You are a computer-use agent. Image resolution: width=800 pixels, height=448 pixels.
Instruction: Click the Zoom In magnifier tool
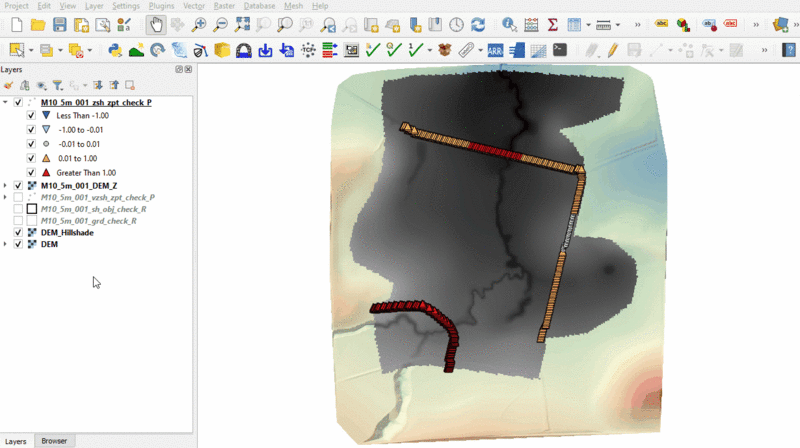coord(200,25)
